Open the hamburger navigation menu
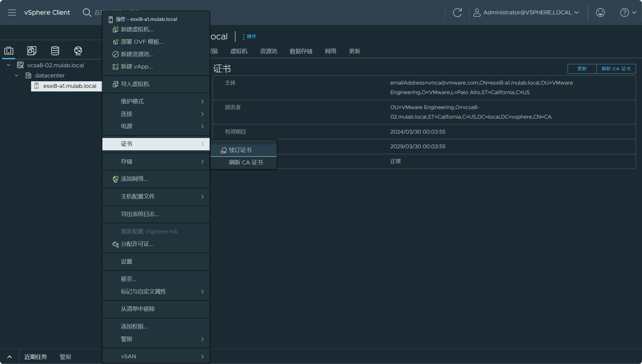The height and width of the screenshot is (364, 642). (x=12, y=13)
